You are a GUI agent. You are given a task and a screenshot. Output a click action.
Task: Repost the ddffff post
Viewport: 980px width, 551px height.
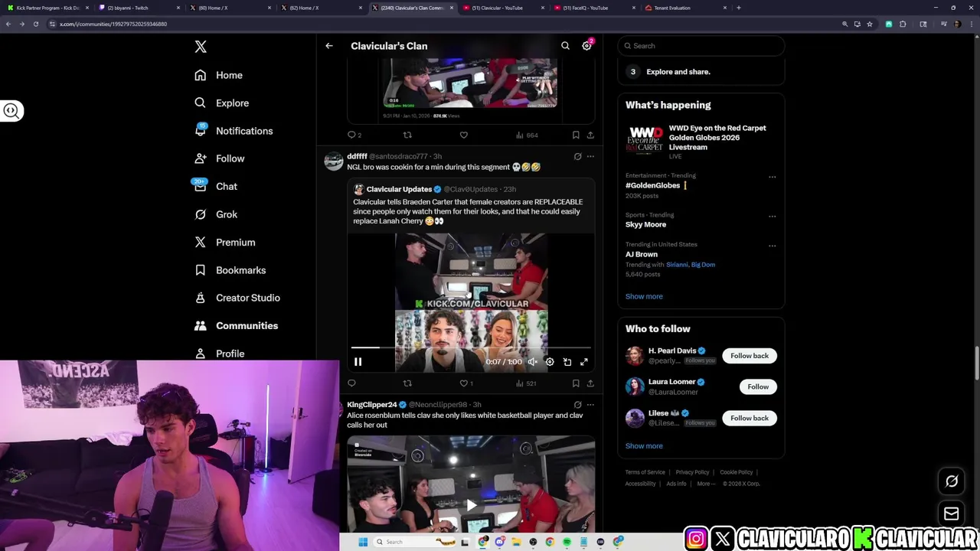(x=407, y=383)
